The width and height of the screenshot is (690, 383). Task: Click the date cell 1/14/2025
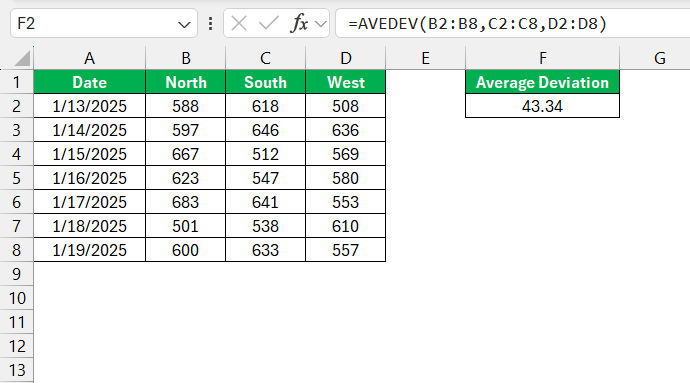tap(89, 130)
